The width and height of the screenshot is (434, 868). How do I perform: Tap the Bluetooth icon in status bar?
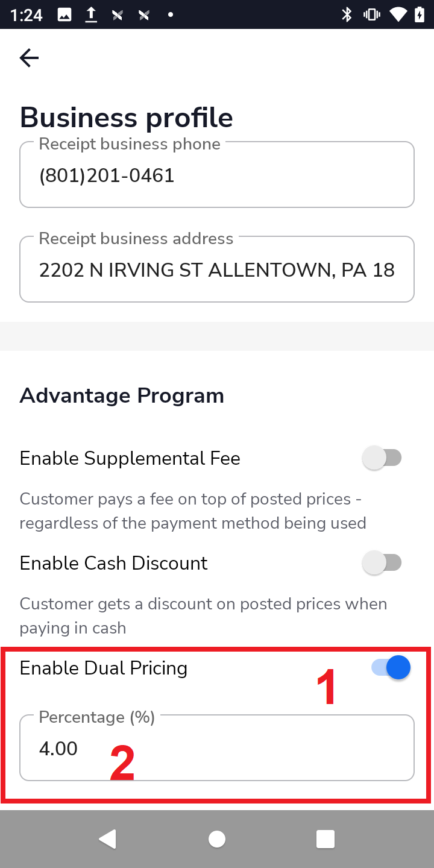[x=347, y=14]
